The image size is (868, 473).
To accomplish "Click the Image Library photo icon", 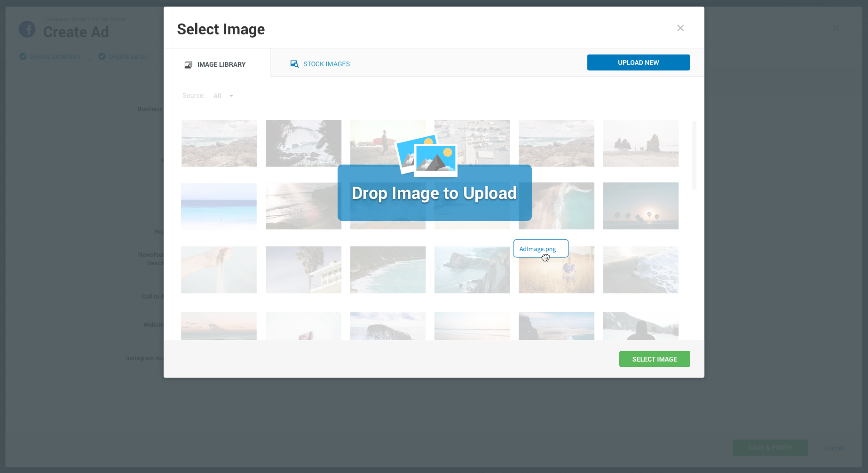I will [x=189, y=64].
